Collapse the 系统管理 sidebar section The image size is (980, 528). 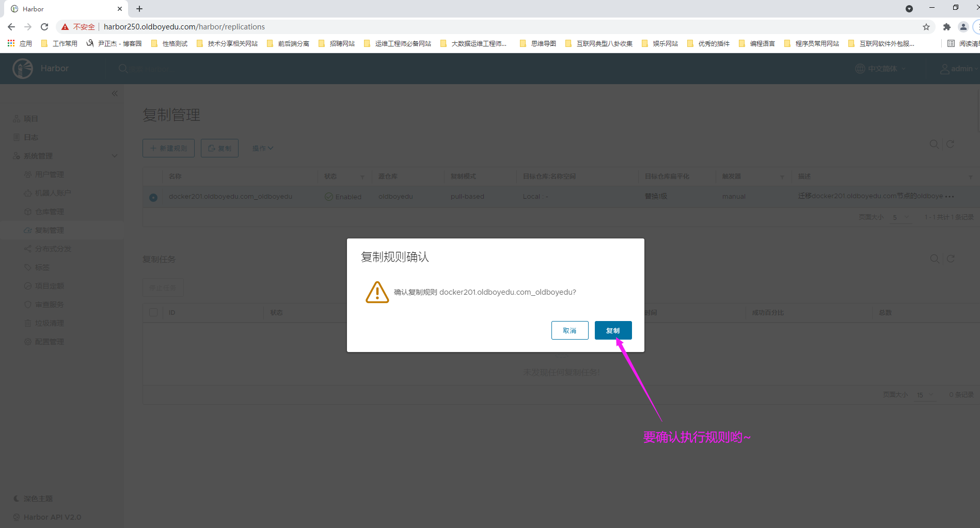coord(115,156)
